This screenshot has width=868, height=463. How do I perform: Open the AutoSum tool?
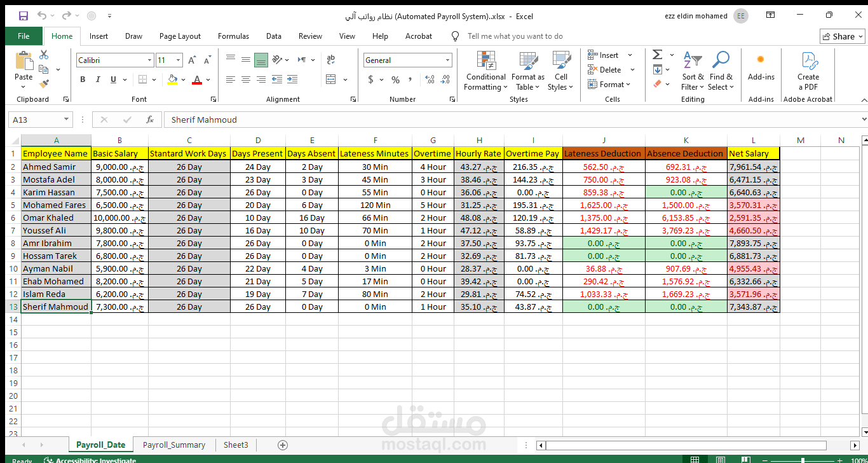(658, 56)
